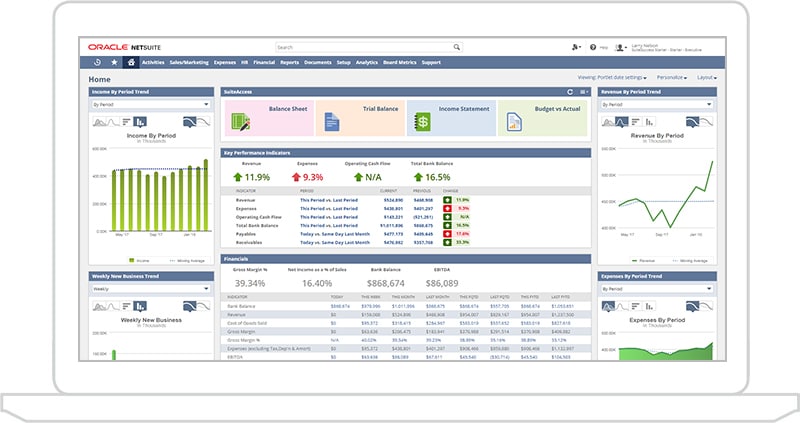
Task: Click the Oracle NetSuite logo
Action: [124, 47]
